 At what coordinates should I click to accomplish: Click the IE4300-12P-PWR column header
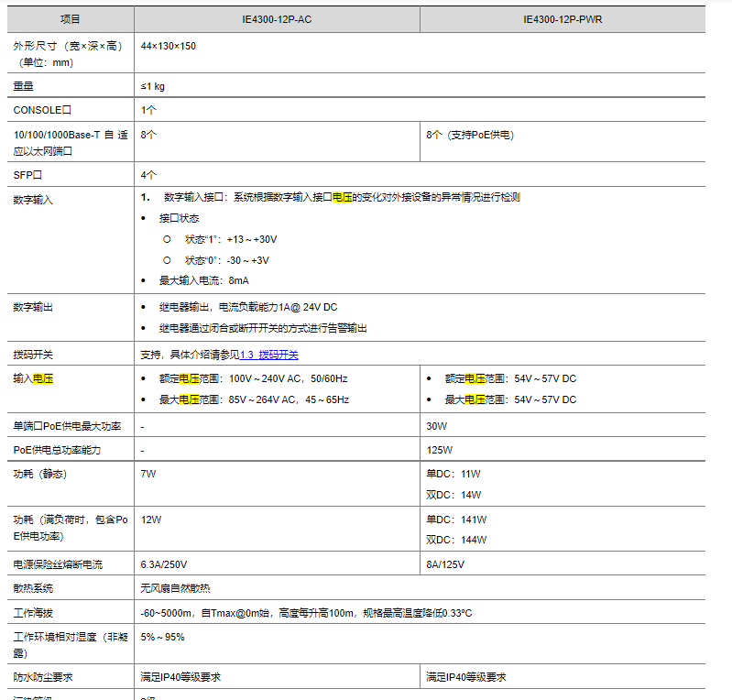coord(563,19)
